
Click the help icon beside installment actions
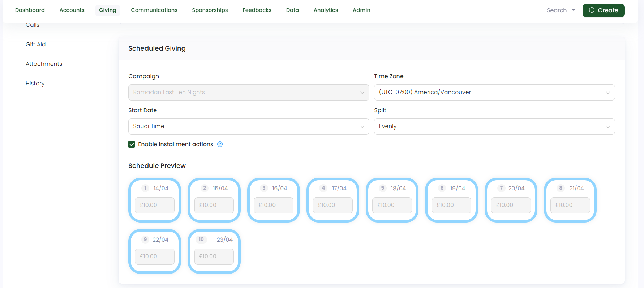pyautogui.click(x=220, y=144)
